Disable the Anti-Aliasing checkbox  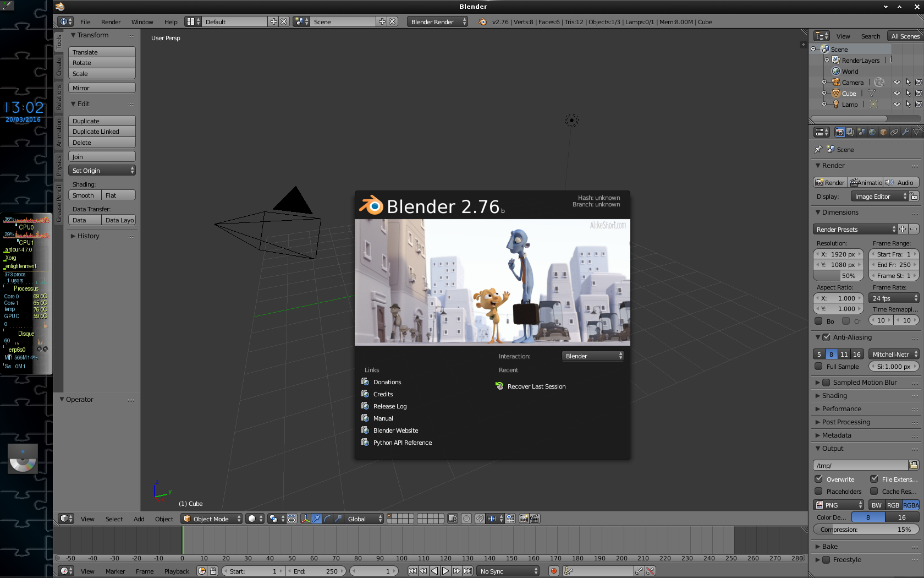click(x=826, y=337)
